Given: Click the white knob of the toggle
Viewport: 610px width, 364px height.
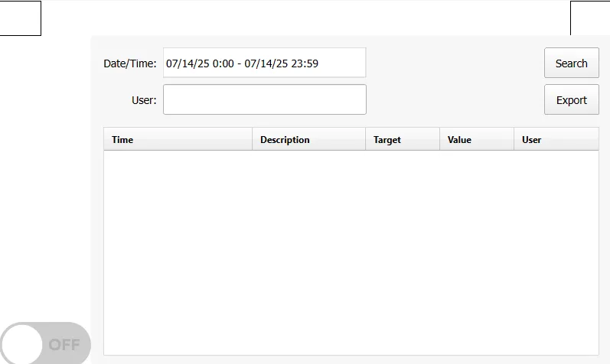Looking at the screenshot, I should (x=21, y=343).
